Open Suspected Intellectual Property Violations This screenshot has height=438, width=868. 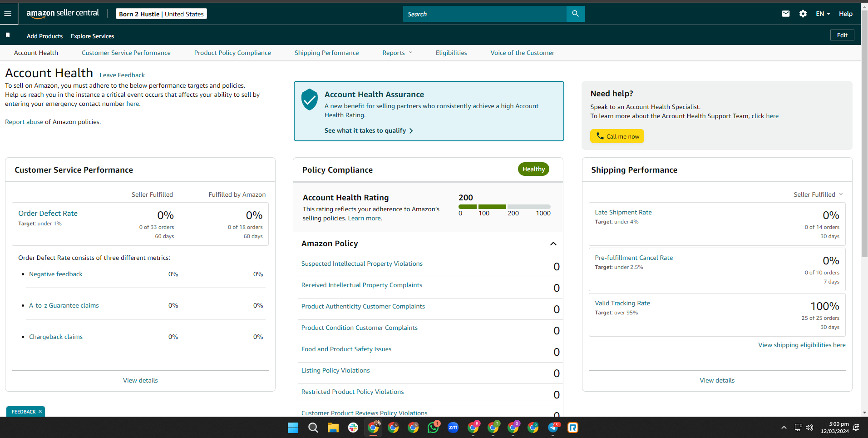click(362, 264)
